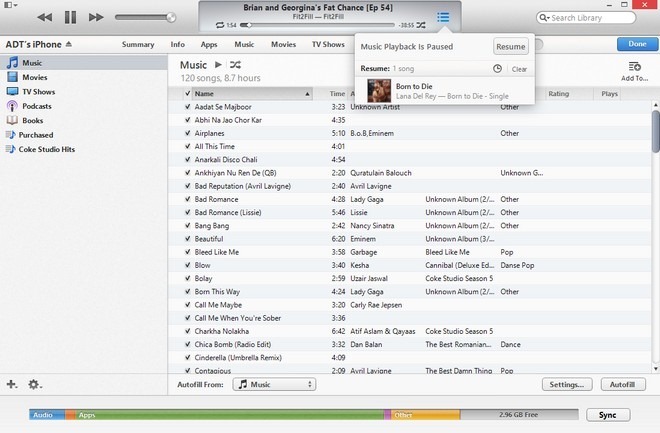Toggle the repeat icon in player display

tap(220, 25)
